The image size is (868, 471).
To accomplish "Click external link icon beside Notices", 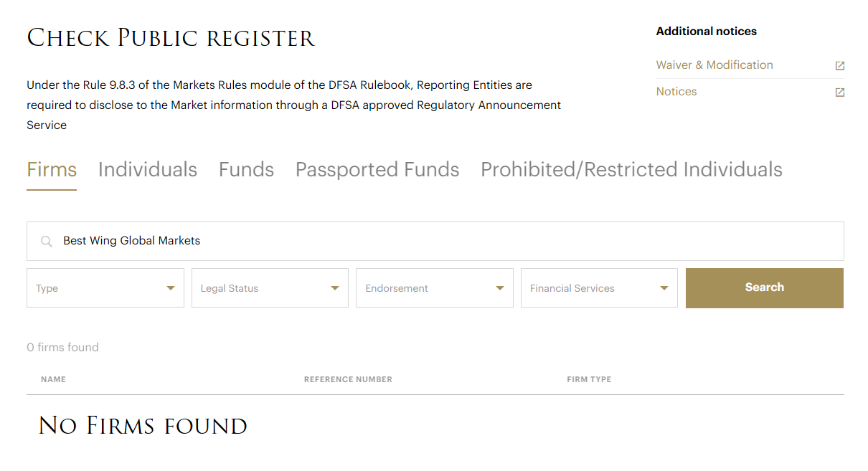I will click(839, 92).
